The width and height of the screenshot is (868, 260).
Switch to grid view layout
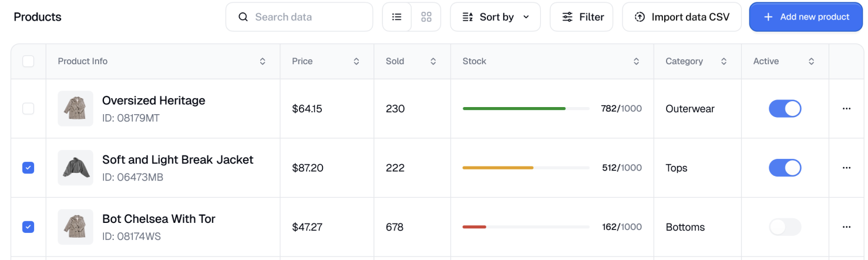tap(426, 17)
